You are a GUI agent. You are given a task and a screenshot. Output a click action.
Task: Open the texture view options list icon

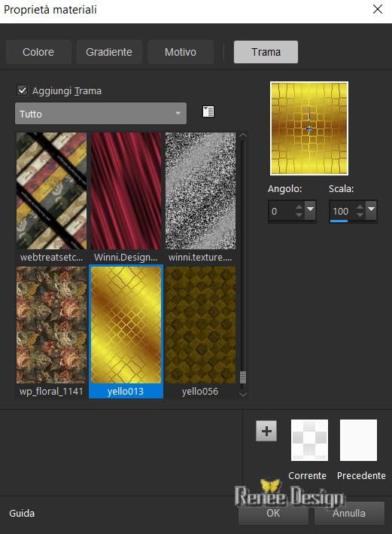pos(208,111)
